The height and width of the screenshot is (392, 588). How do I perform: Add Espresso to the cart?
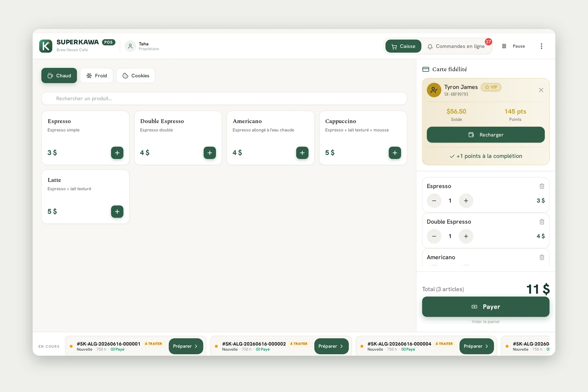(x=117, y=153)
